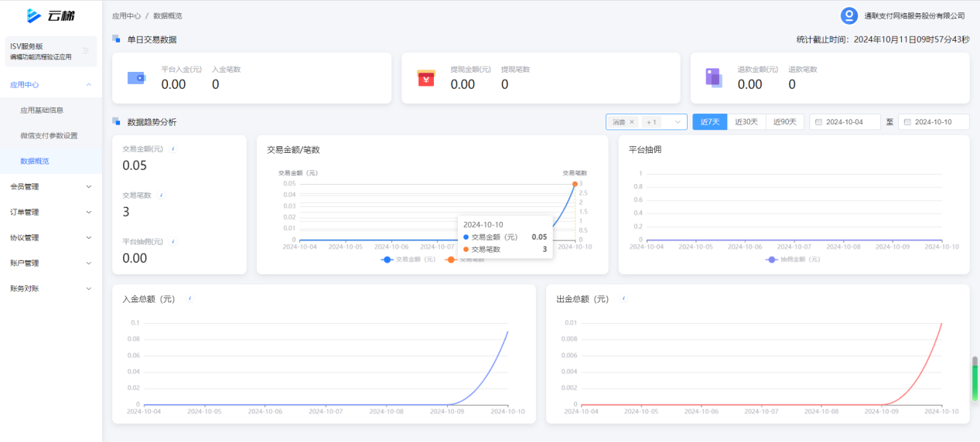Viewport: 980px width, 442px height.
Task: Click the company name 通联支付网络服务股份有限公司
Action: click(914, 15)
